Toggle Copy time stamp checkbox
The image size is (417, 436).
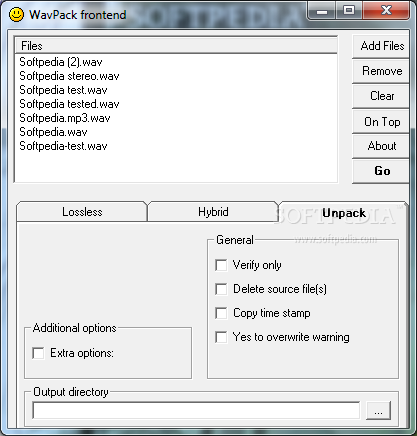point(221,313)
